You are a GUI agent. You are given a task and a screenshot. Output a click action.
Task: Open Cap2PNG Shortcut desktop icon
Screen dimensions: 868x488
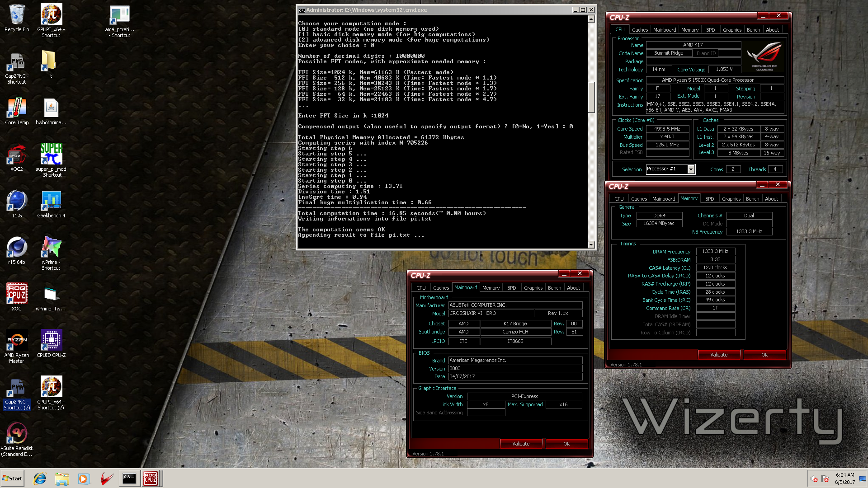(x=17, y=68)
